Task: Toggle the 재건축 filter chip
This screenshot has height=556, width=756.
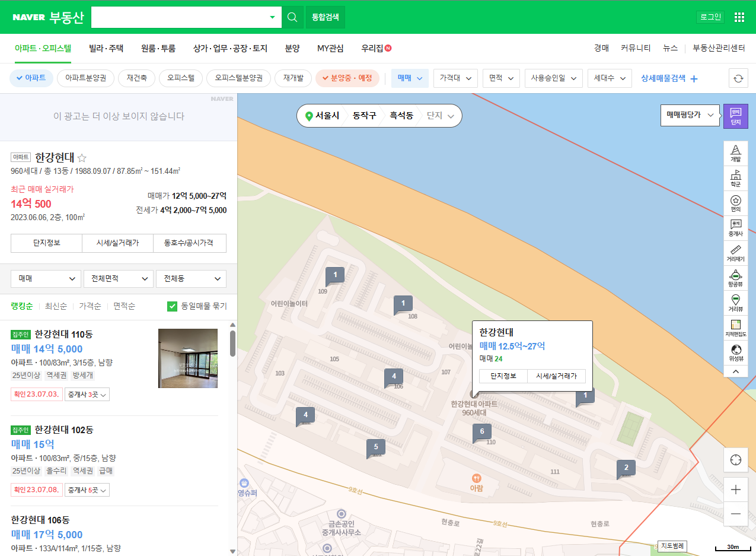Action: tap(136, 78)
